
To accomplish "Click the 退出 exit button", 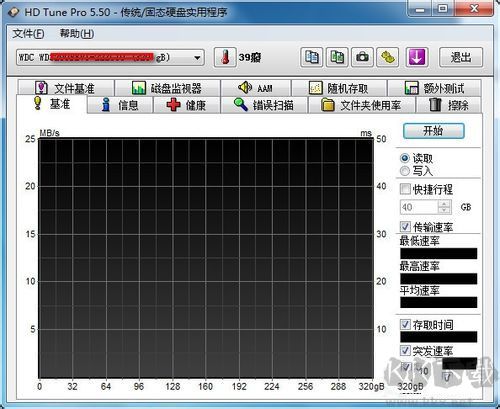I will [x=461, y=58].
